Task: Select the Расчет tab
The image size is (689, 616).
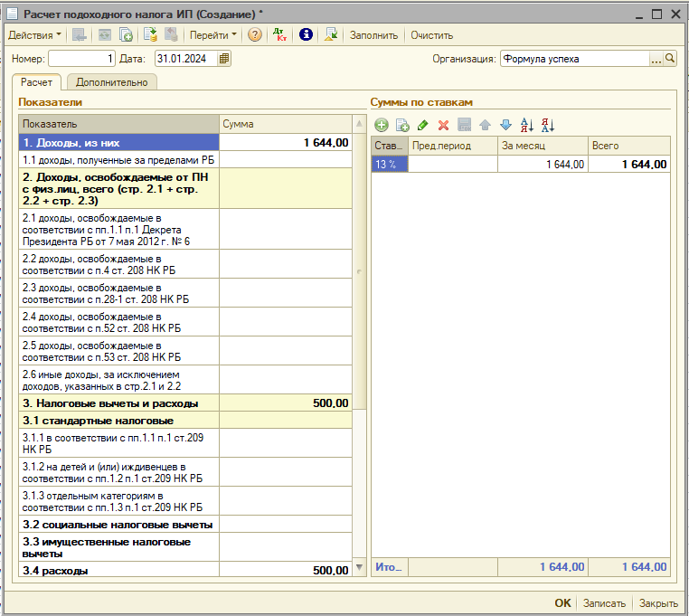Action: point(37,82)
